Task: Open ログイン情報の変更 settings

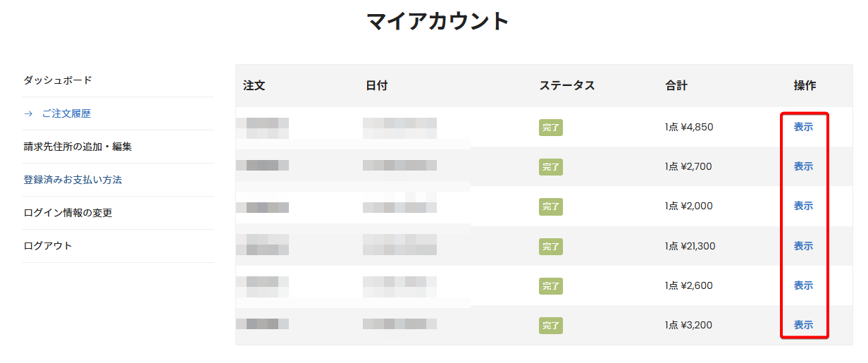Action: click(x=68, y=213)
